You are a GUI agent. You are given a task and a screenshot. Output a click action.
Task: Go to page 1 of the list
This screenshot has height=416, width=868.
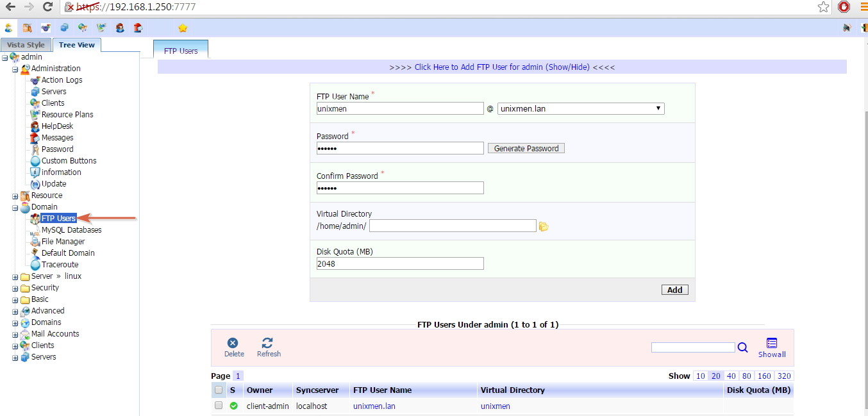click(238, 376)
